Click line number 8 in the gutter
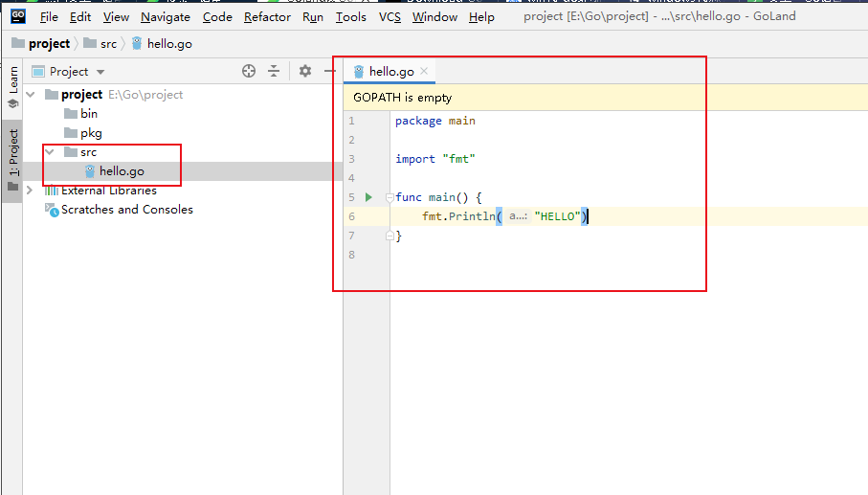The image size is (868, 495). 351,255
